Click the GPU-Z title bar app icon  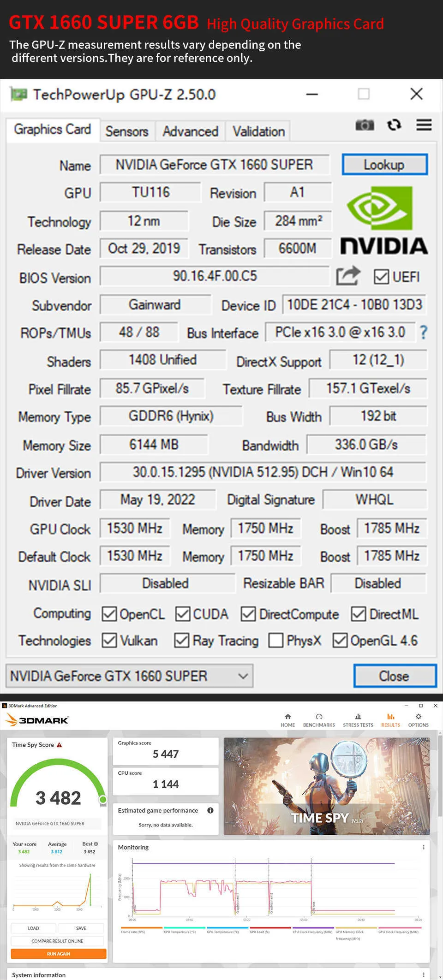click(18, 94)
